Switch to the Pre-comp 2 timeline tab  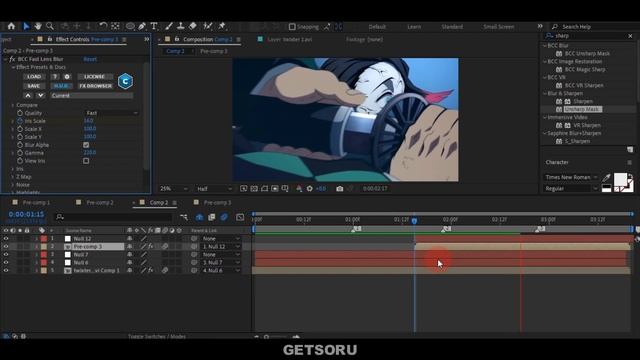click(x=100, y=202)
